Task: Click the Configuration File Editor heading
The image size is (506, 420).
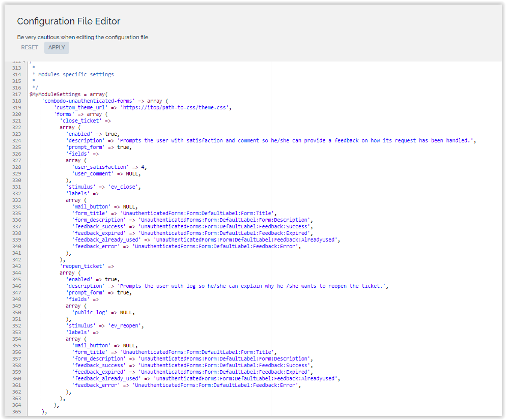Action: point(69,21)
